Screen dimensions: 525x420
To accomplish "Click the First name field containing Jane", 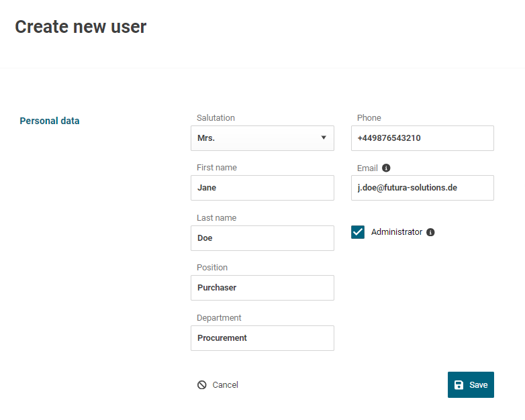I will pyautogui.click(x=262, y=188).
